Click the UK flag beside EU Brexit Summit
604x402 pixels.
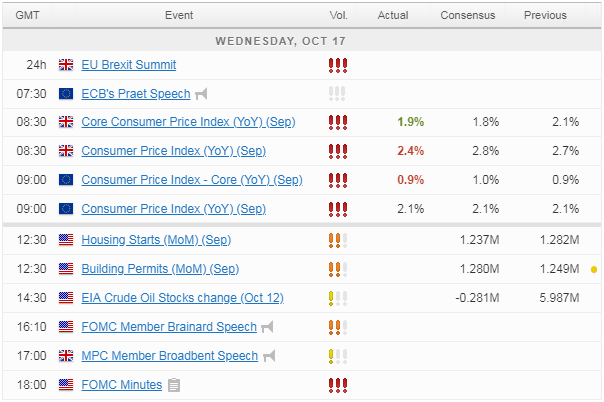click(67, 65)
